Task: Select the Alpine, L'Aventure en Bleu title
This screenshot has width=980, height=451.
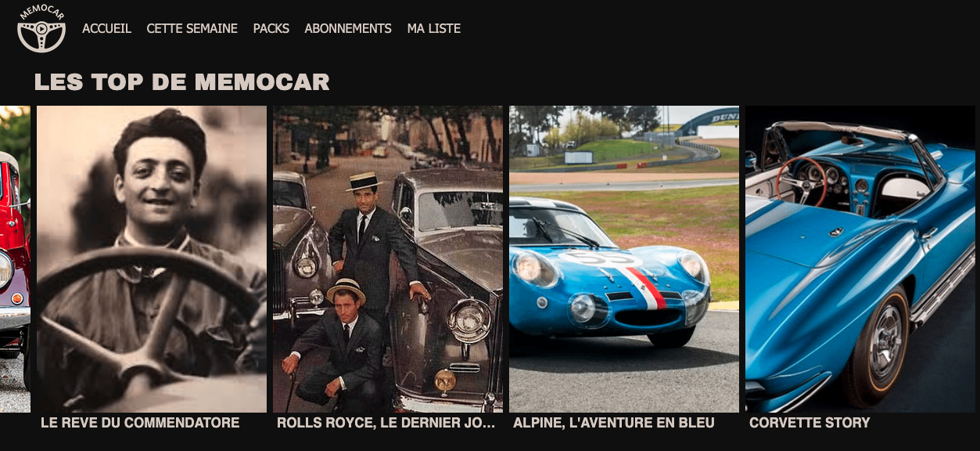Action: tap(613, 423)
